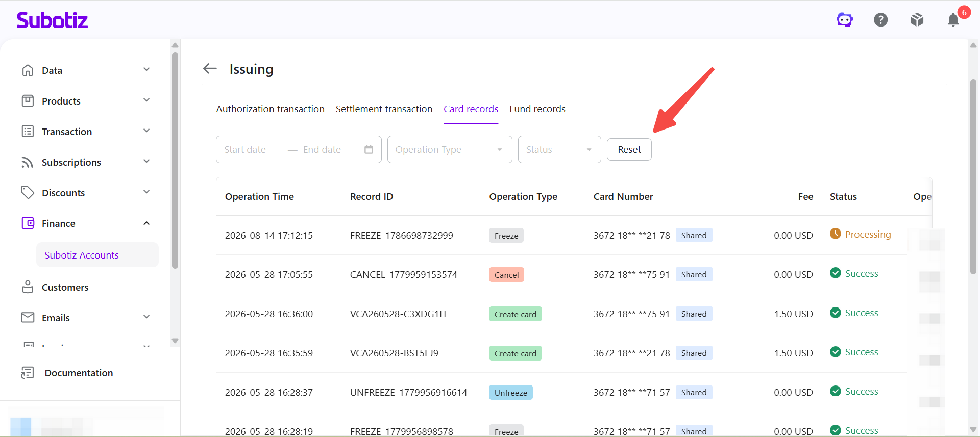Expand the Products menu chevron
The image size is (980, 437).
146,100
